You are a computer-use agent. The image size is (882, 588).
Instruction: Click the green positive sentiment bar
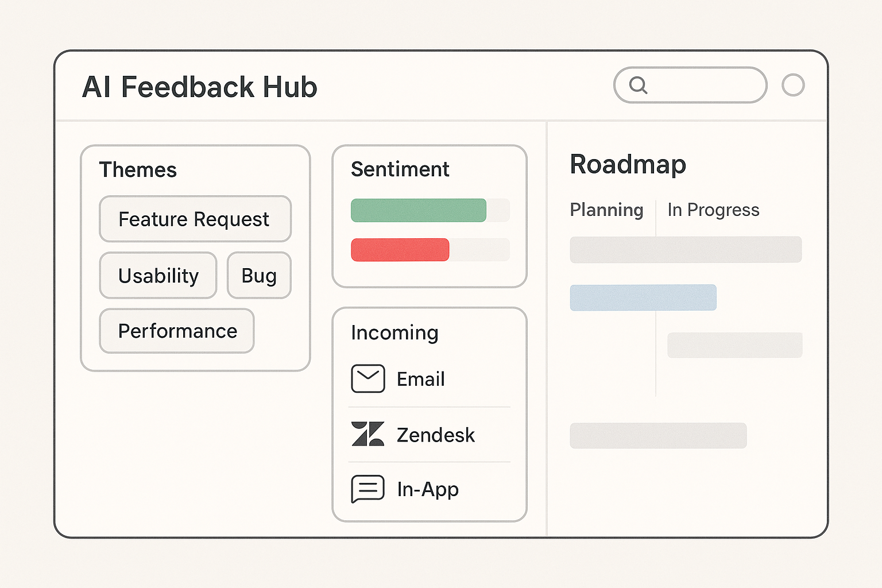coord(418,210)
